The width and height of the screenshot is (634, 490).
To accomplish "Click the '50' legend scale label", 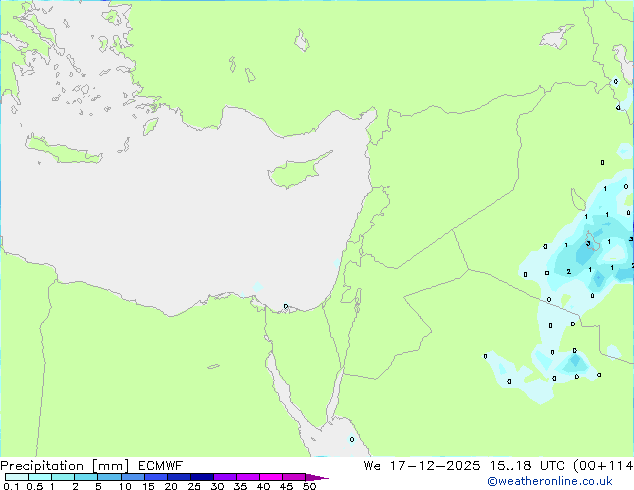I will (x=309, y=486).
